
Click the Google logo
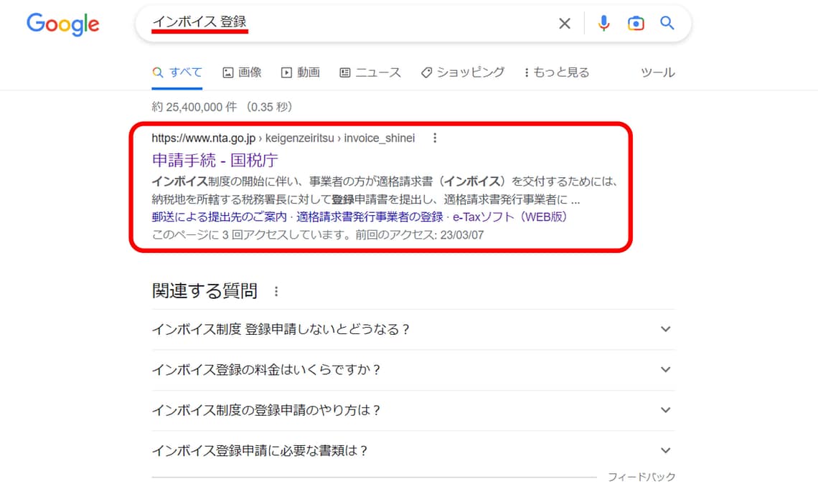(x=63, y=24)
